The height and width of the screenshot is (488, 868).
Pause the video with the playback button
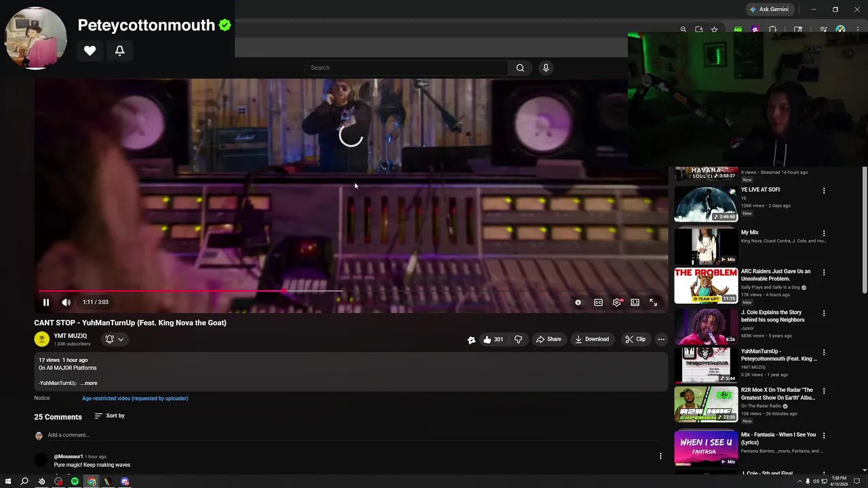46,302
